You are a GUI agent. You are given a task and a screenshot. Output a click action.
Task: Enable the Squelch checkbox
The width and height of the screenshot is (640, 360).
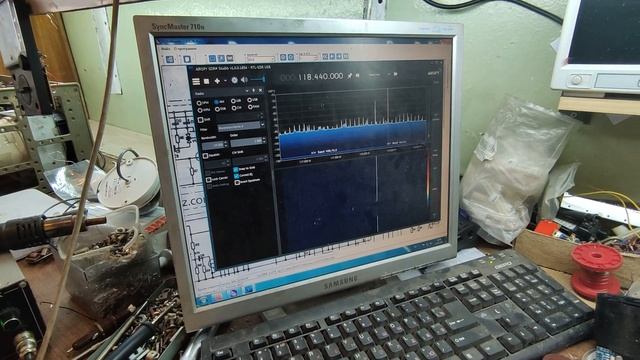[x=205, y=156]
